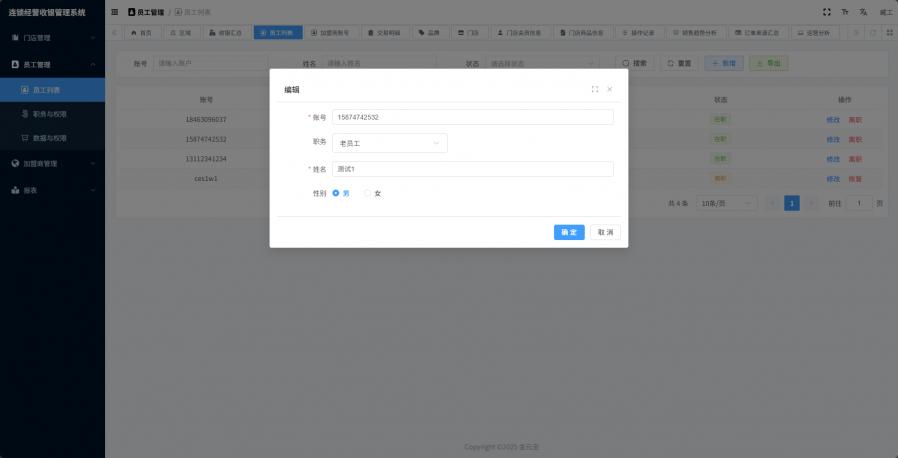Image resolution: width=898 pixels, height=458 pixels.
Task: Click the fullscreen icon in the 编辑 dialog header
Action: pos(595,89)
